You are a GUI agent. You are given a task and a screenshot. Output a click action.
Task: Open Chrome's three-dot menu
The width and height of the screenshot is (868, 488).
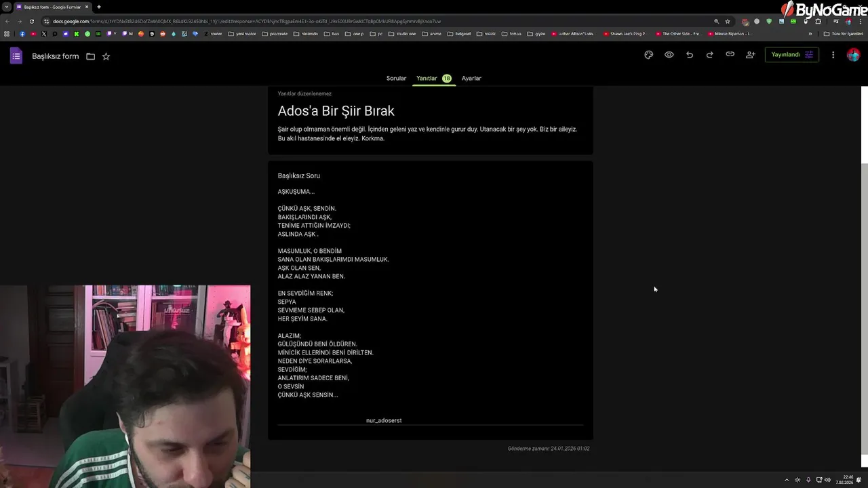[x=861, y=21]
